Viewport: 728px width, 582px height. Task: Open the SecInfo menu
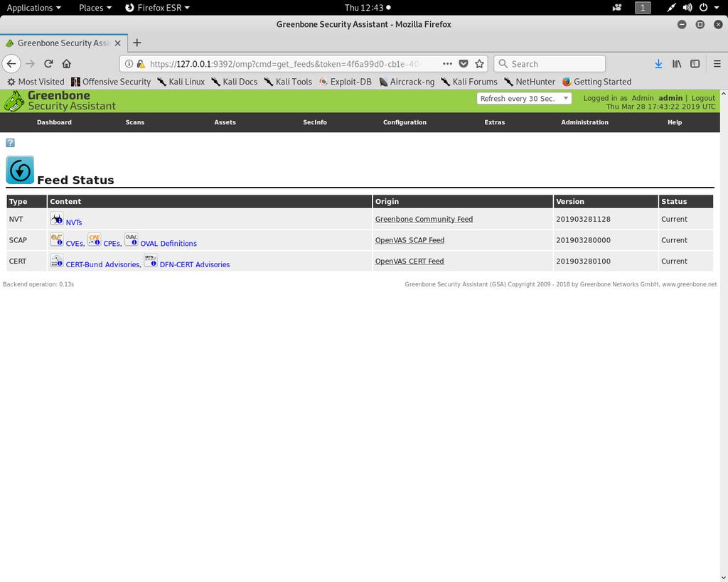click(315, 122)
